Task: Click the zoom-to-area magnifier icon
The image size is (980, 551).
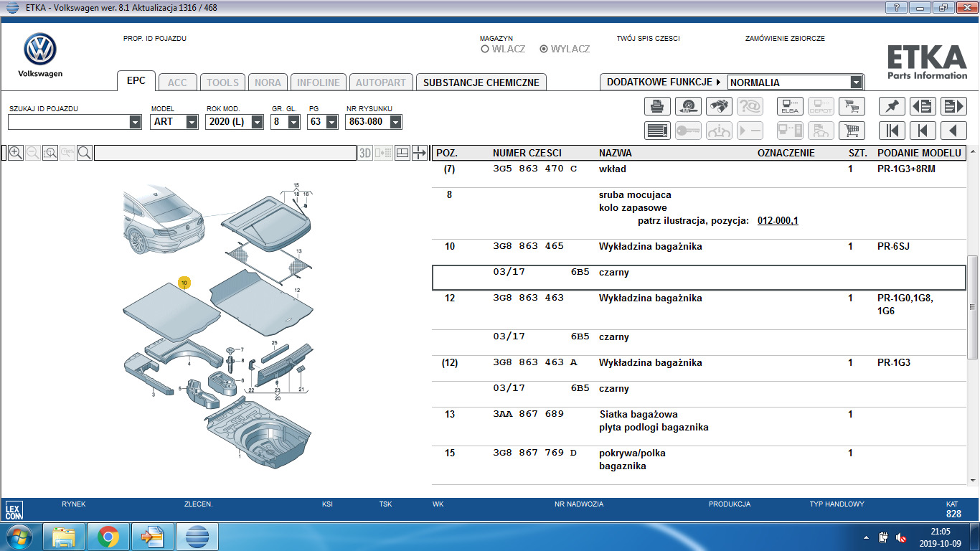Action: click(x=50, y=153)
